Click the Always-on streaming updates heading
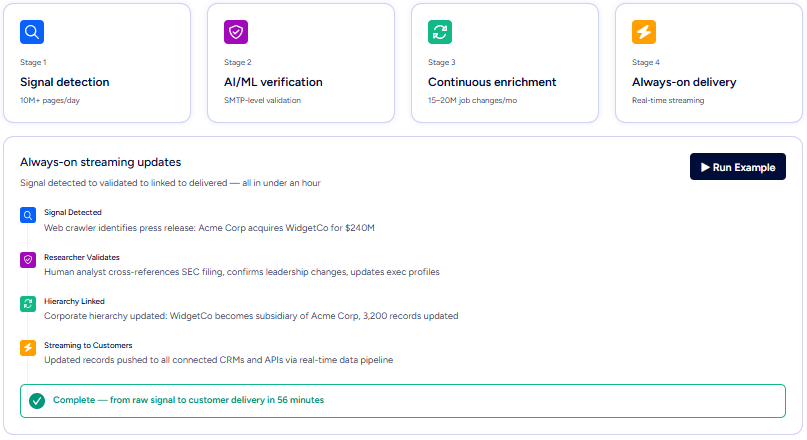 coord(100,162)
